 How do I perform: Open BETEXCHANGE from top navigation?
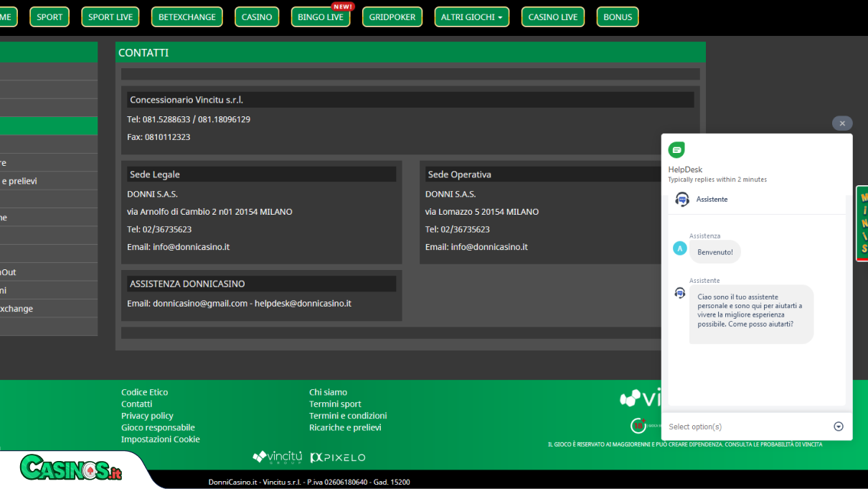pos(187,17)
